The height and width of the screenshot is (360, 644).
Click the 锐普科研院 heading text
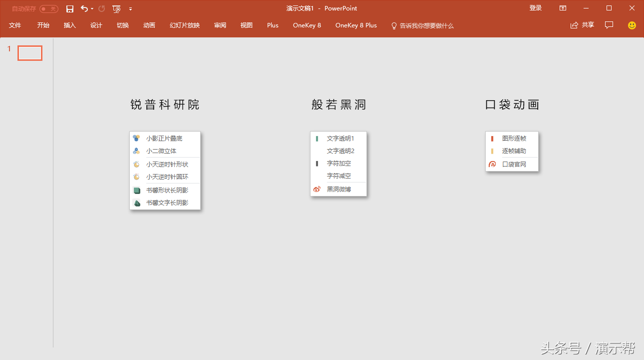(165, 105)
